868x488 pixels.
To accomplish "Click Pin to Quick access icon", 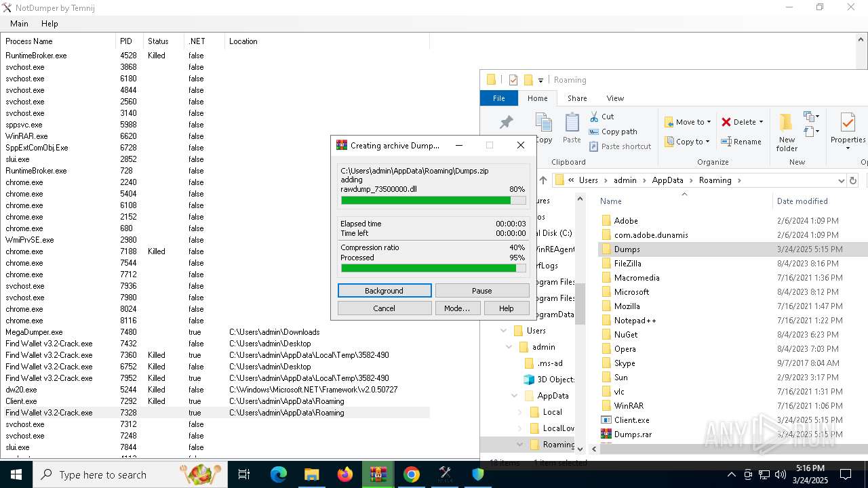I will pos(507,122).
